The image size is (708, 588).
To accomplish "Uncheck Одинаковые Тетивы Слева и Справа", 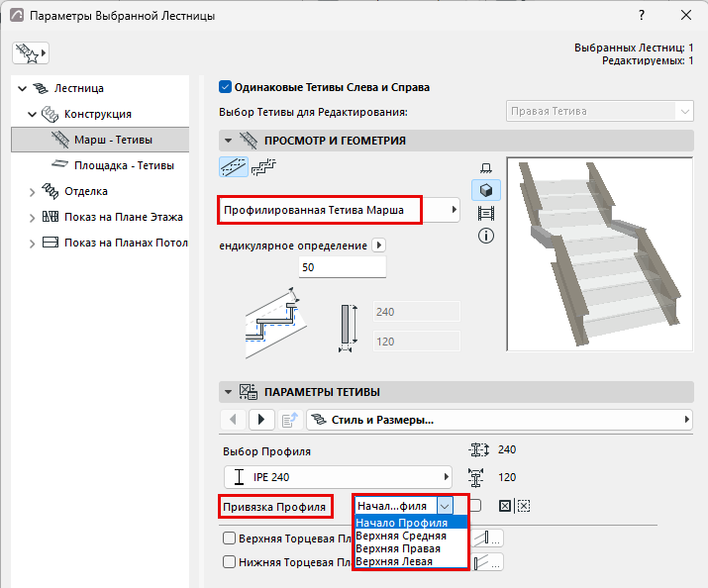I will pos(225,87).
